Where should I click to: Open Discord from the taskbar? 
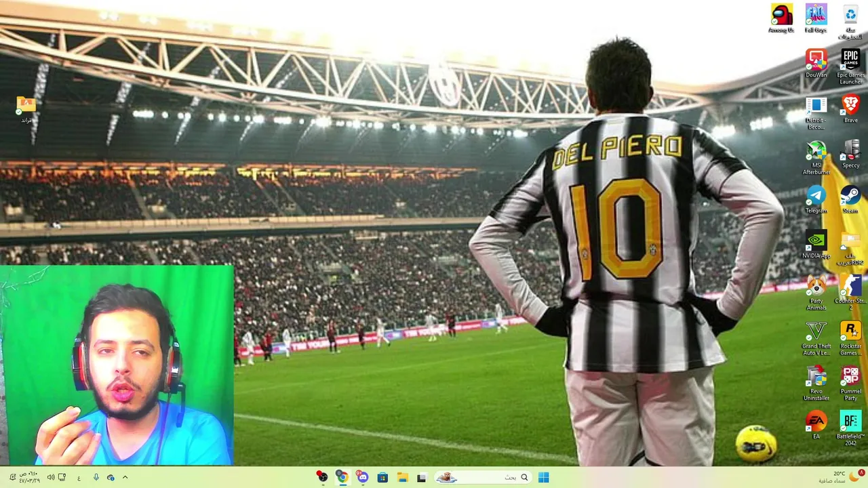(x=362, y=477)
